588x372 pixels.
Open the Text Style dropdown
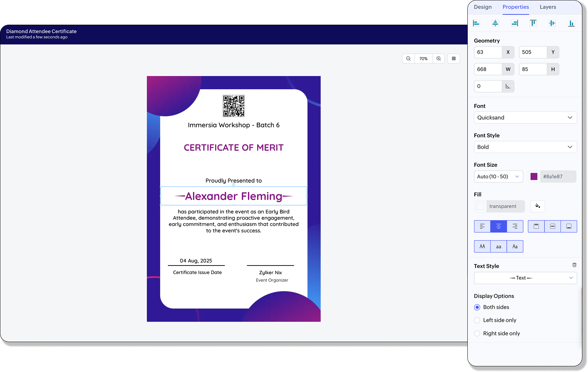(525, 278)
